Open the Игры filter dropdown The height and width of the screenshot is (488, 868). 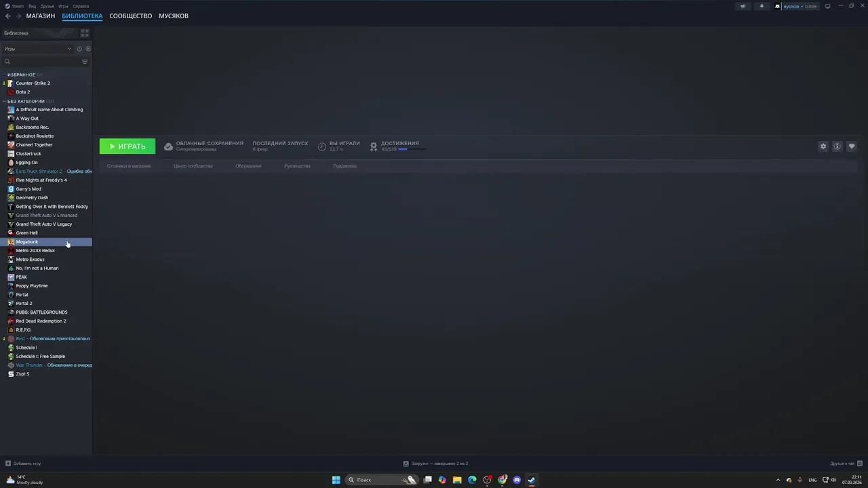pos(37,49)
